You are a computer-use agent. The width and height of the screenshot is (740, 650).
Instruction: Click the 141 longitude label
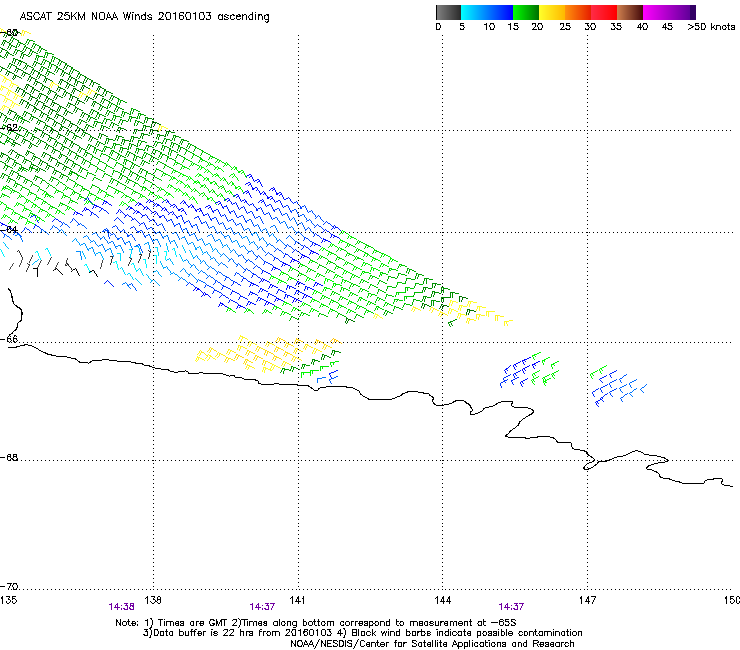(x=297, y=600)
